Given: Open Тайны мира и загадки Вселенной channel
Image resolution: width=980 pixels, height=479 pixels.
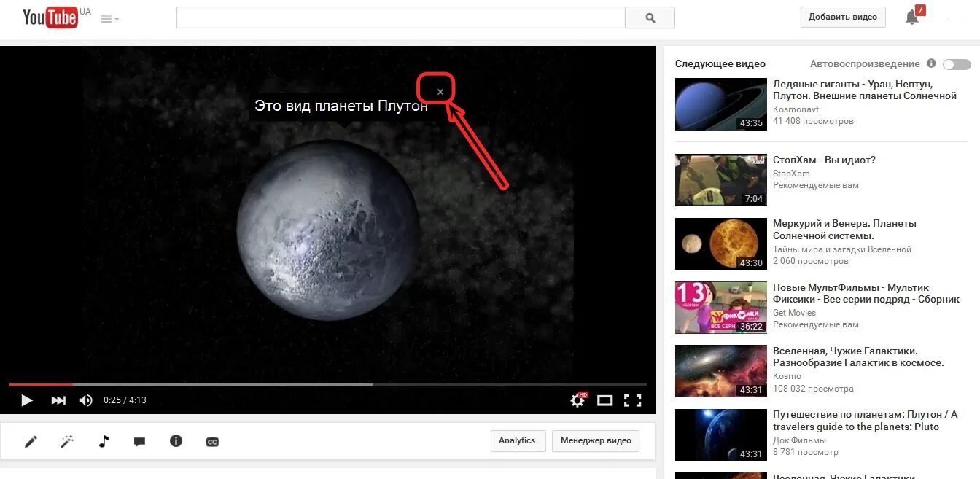Looking at the screenshot, I should point(842,249).
